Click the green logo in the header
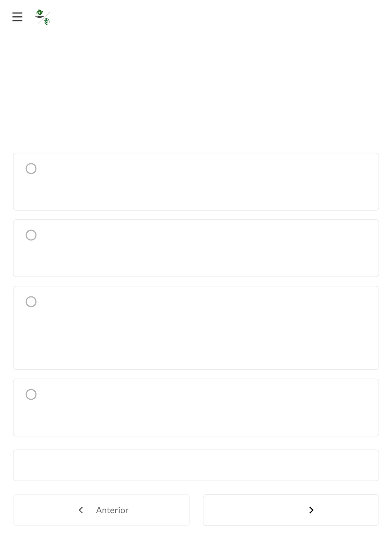The height and width of the screenshot is (539, 392). coord(43,17)
